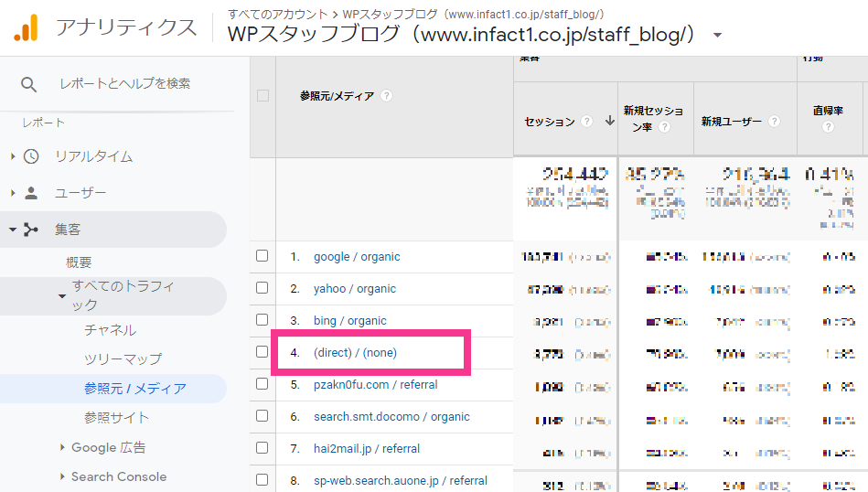Image resolution: width=868 pixels, height=492 pixels.
Task: Open the チャネル report
Action: 110,330
